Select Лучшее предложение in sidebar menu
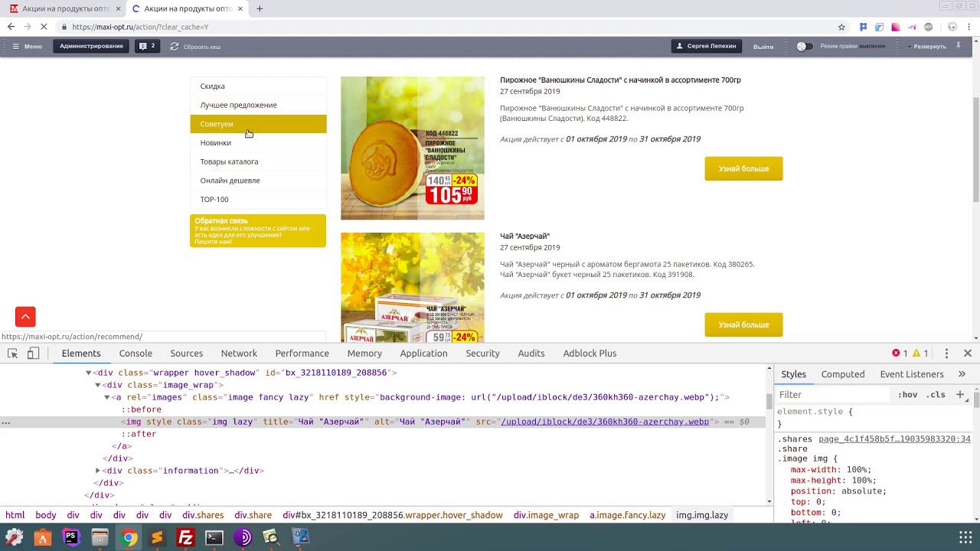The height and width of the screenshot is (551, 980). (x=258, y=105)
